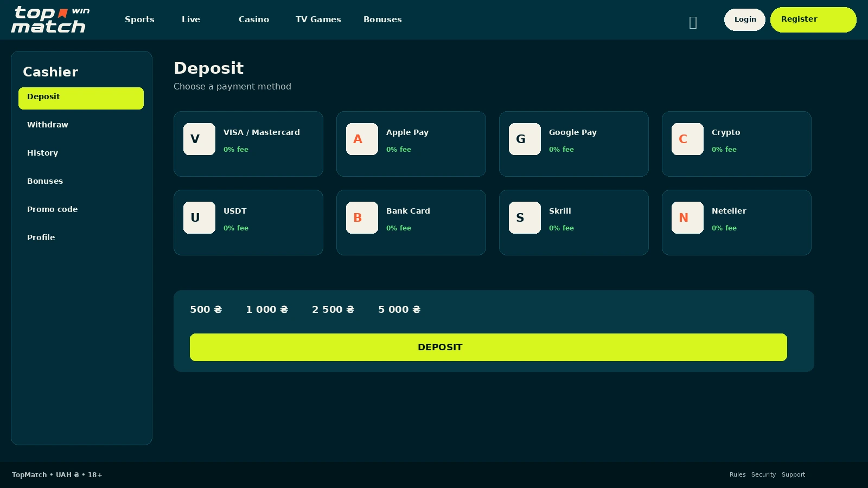Open the Casino section
This screenshot has width=868, height=488.
click(x=254, y=20)
